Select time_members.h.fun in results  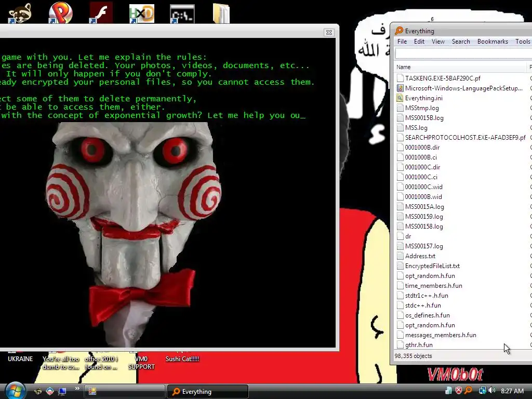(x=434, y=286)
